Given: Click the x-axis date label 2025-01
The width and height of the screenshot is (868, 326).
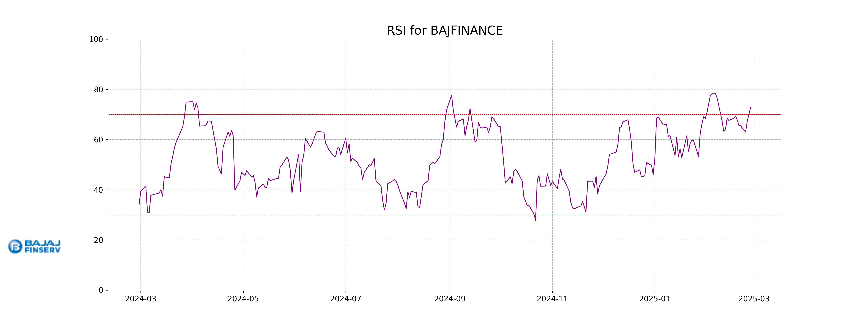Looking at the screenshot, I should coord(654,299).
